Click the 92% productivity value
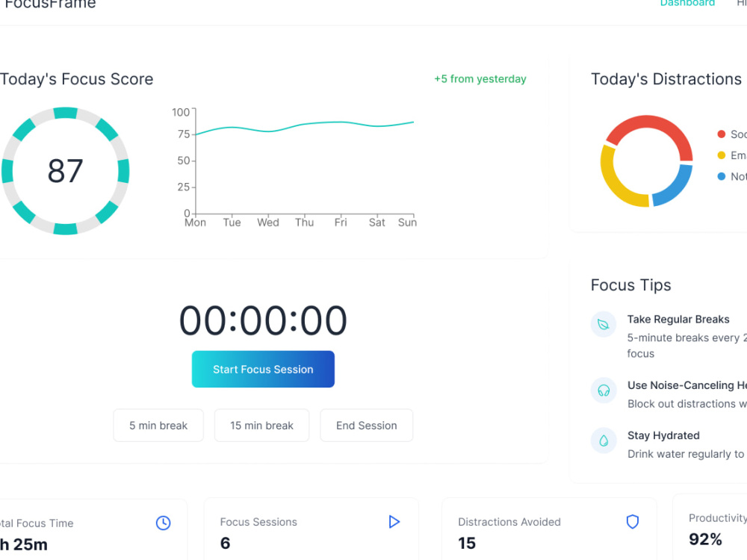 (x=705, y=539)
